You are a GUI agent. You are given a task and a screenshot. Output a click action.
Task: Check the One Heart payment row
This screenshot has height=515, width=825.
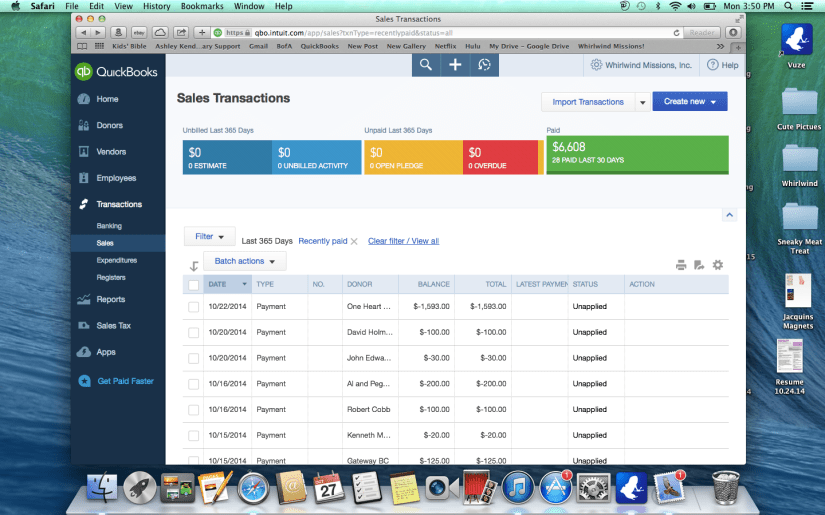[x=193, y=307]
